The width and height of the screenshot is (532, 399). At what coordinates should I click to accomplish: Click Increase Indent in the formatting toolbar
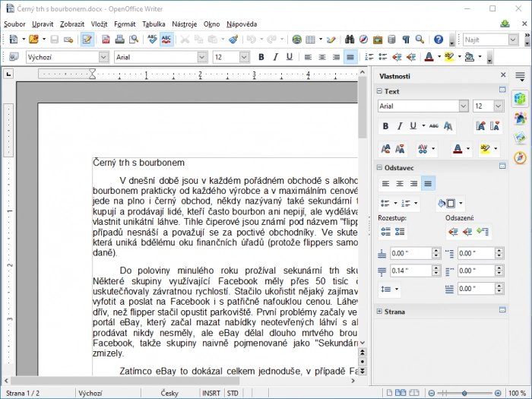point(411,57)
